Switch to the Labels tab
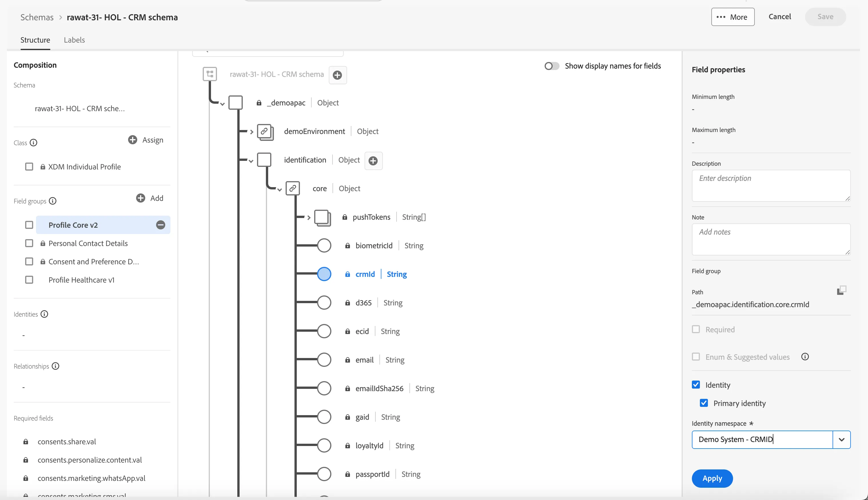Screen dimensions: 868x500 [x=74, y=40]
